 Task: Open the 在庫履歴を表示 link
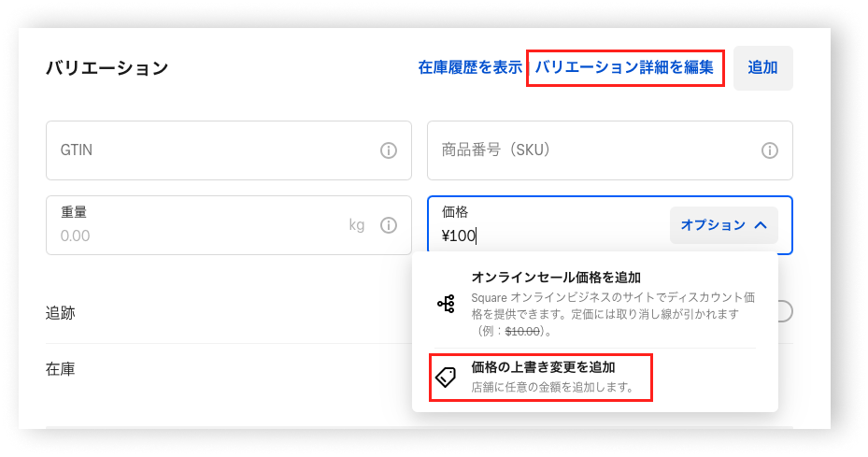point(470,67)
